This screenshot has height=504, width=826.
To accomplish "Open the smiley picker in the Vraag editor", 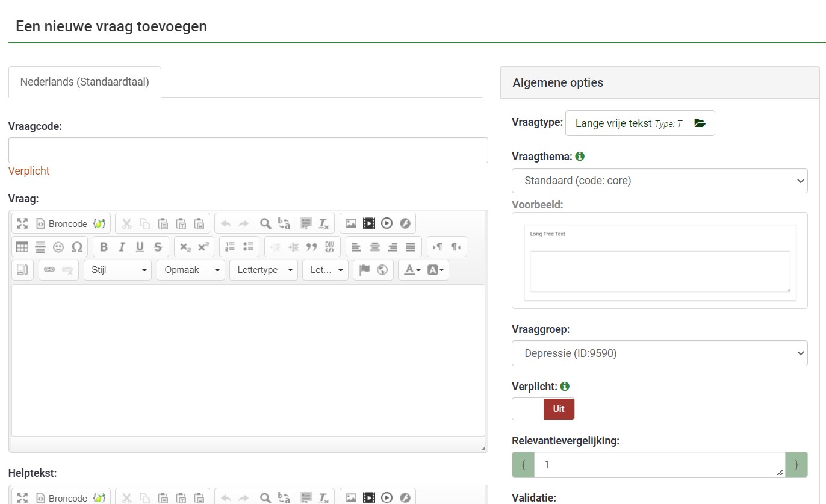I will click(x=58, y=247).
